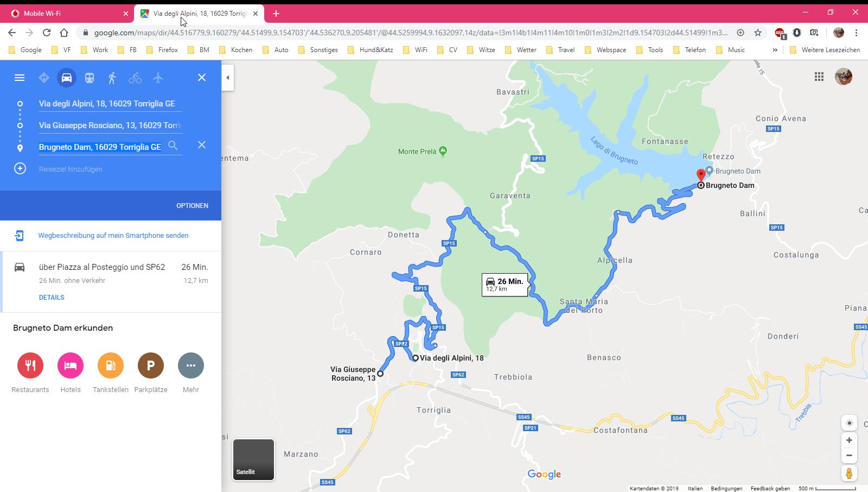Remove Brugneto Dam destination
Image resolution: width=868 pixels, height=492 pixels.
tap(202, 145)
